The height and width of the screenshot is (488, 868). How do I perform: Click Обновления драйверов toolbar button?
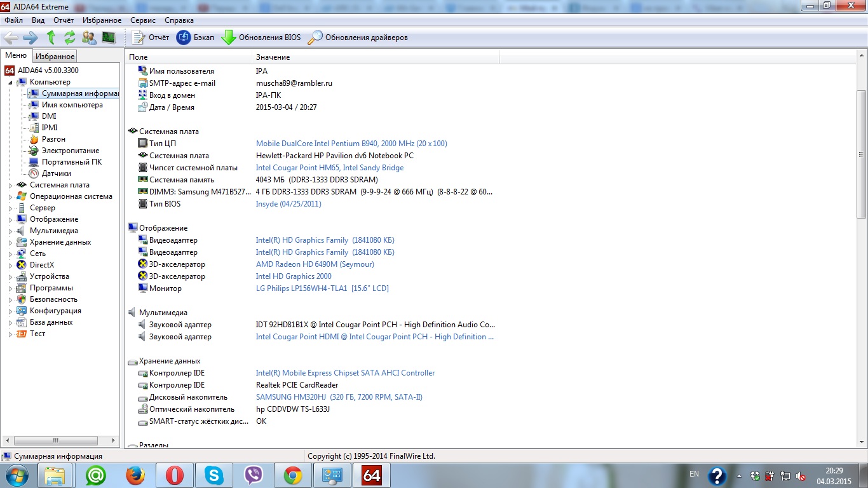tap(358, 37)
